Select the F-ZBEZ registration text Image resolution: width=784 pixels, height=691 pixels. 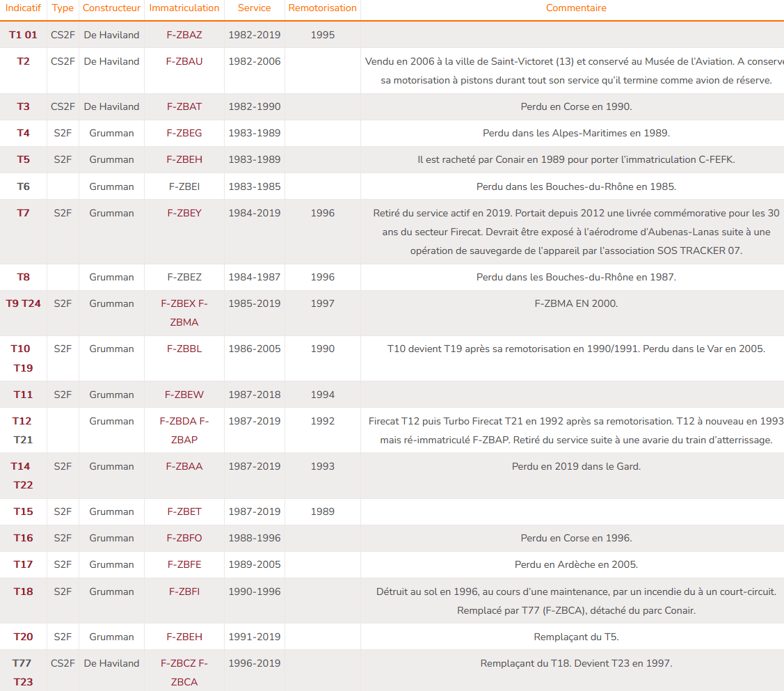tap(184, 277)
